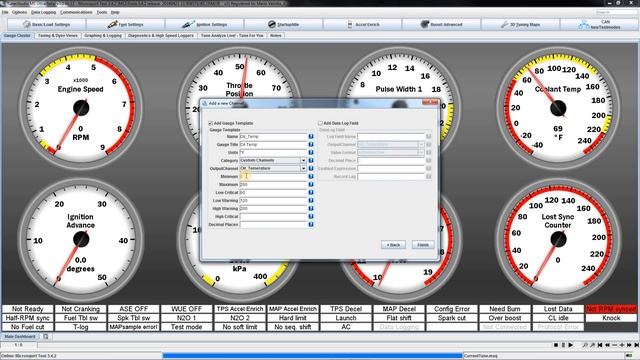Image resolution: width=640 pixels, height=360 pixels.
Task: Open 3D Tuning Maps toolbar button
Action: [521, 24]
